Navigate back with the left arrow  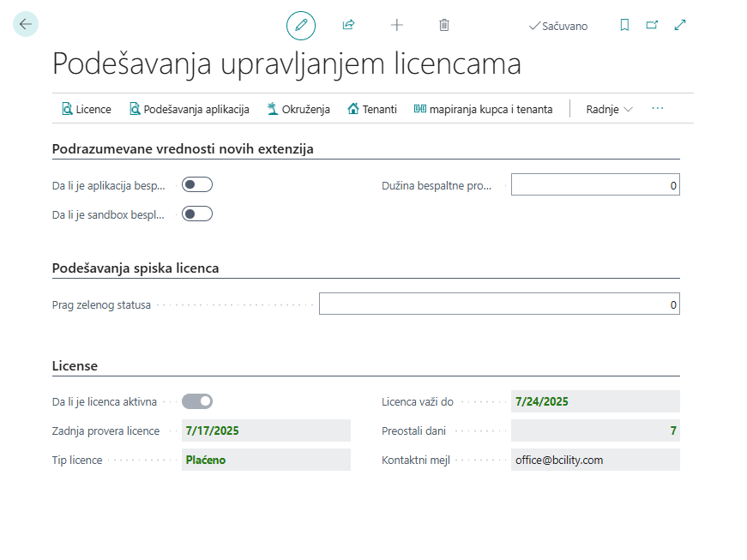tap(25, 24)
